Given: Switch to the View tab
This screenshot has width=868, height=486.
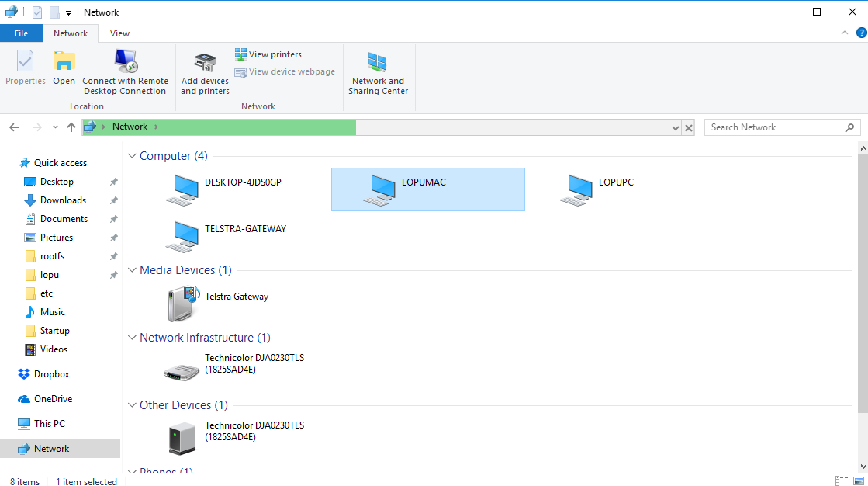Looking at the screenshot, I should pos(119,33).
